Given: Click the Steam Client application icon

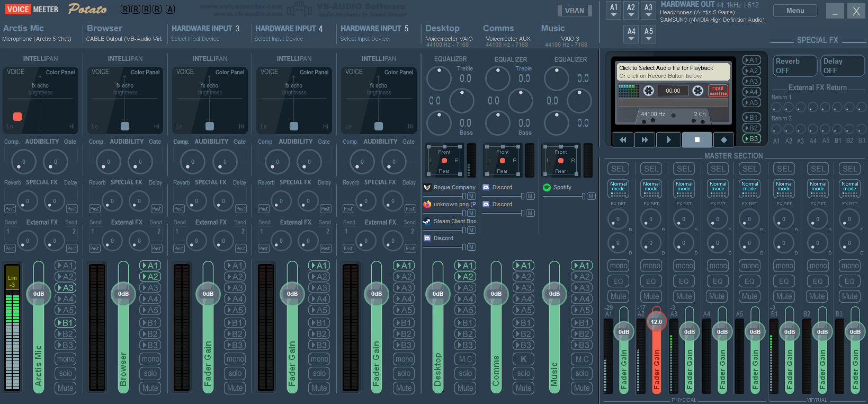Looking at the screenshot, I should point(427,221).
